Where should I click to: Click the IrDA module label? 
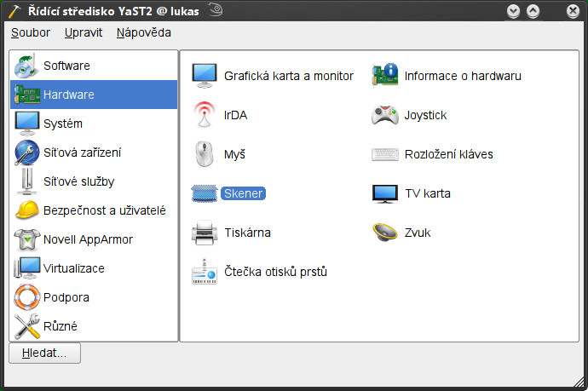(x=235, y=115)
